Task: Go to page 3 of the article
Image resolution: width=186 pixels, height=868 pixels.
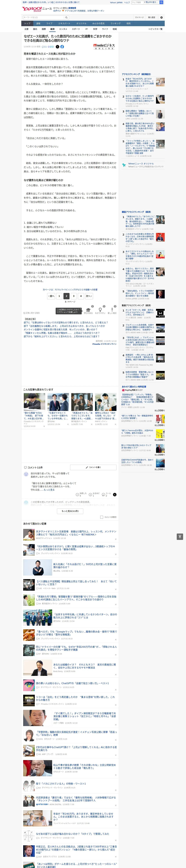Action: (x=74, y=296)
